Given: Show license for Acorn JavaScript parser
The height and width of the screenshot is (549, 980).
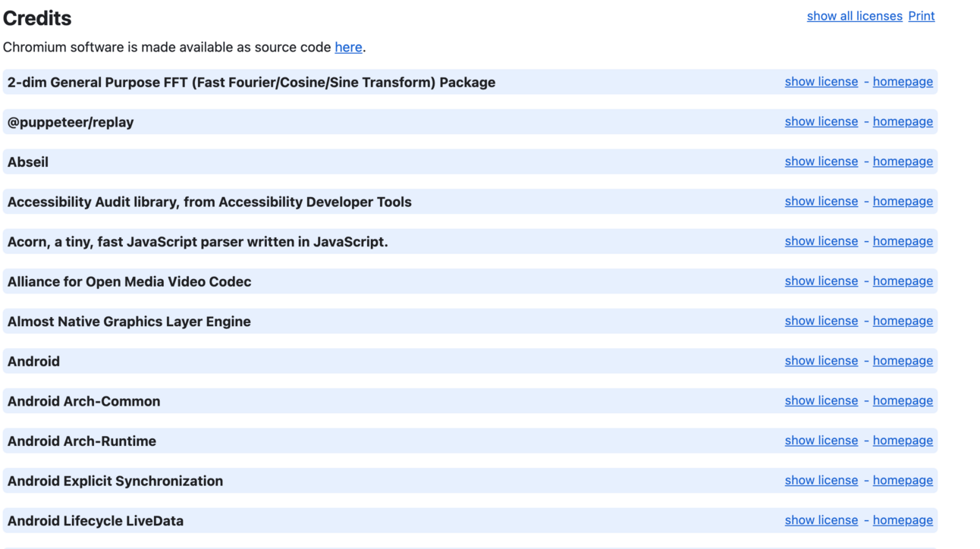Looking at the screenshot, I should click(821, 241).
